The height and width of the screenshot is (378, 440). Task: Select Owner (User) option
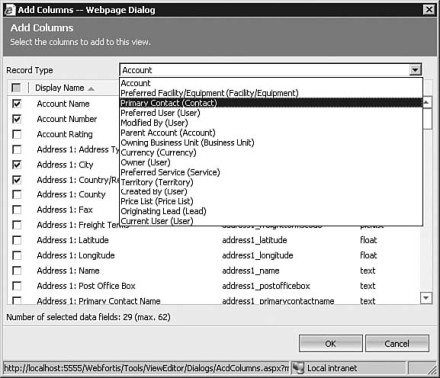point(271,162)
